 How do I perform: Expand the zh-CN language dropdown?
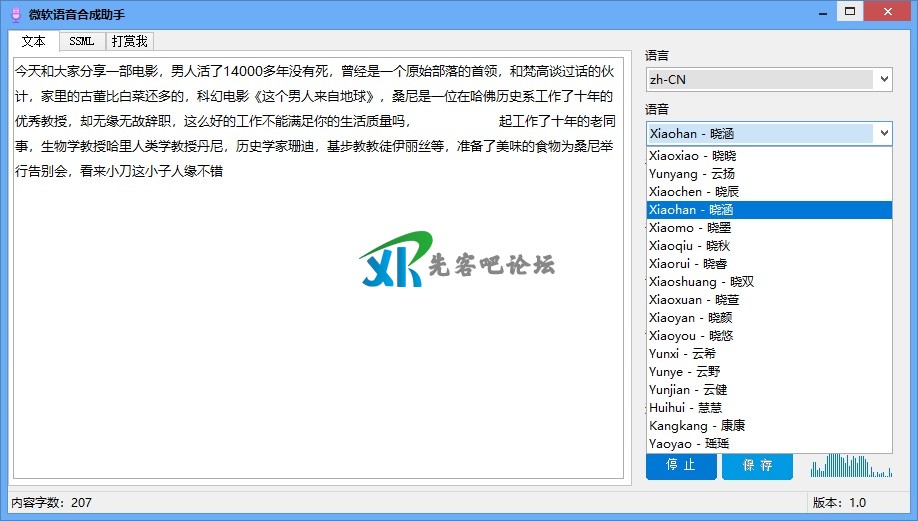883,79
